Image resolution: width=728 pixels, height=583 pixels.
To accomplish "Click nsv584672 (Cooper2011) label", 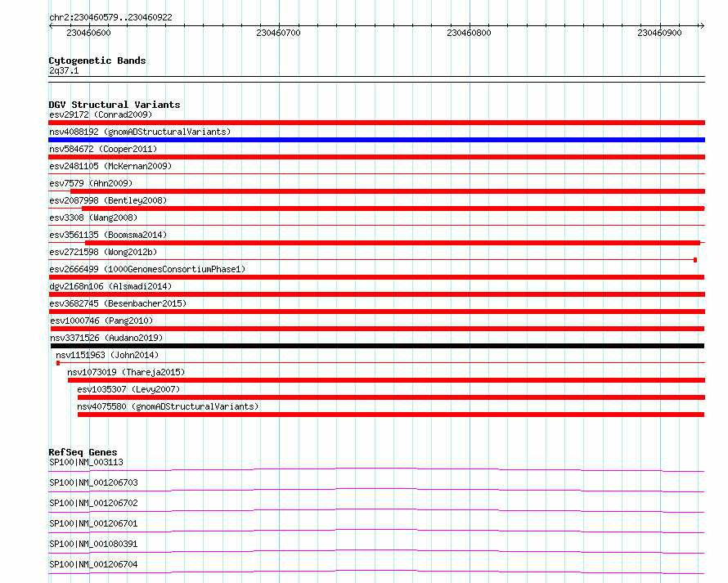I will pos(103,149).
